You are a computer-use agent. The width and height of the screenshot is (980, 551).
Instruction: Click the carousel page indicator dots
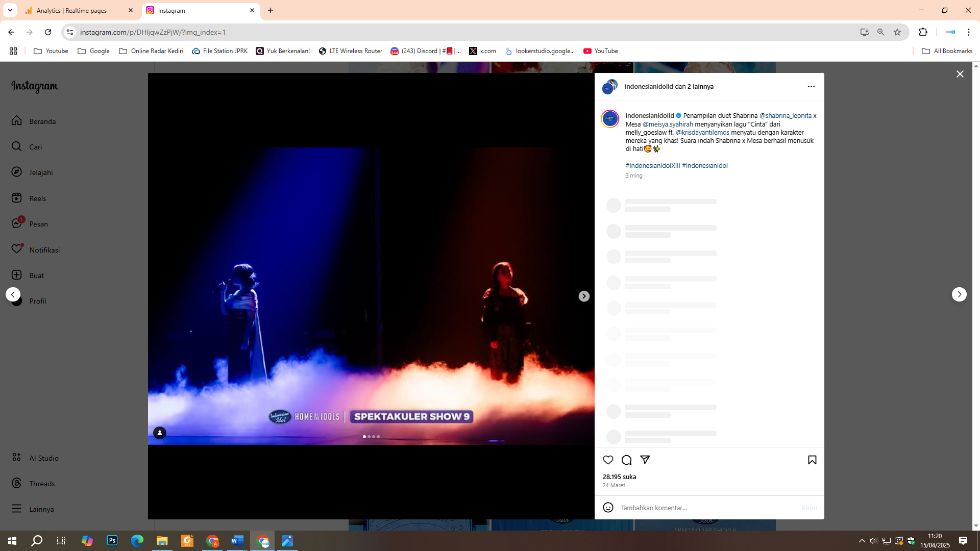click(371, 437)
